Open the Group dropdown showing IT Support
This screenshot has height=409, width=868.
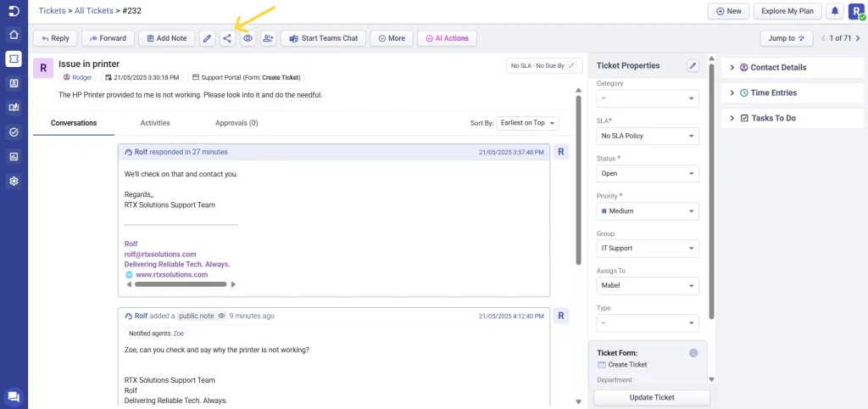pos(647,249)
